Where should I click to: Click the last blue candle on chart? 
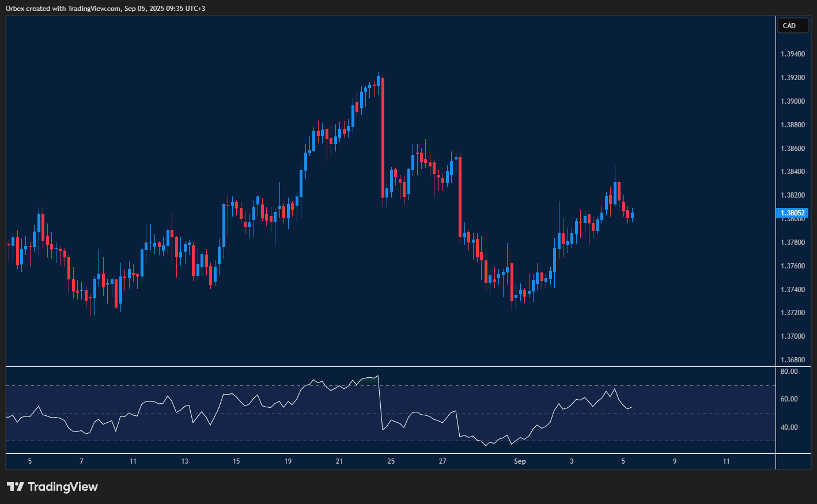click(x=631, y=216)
